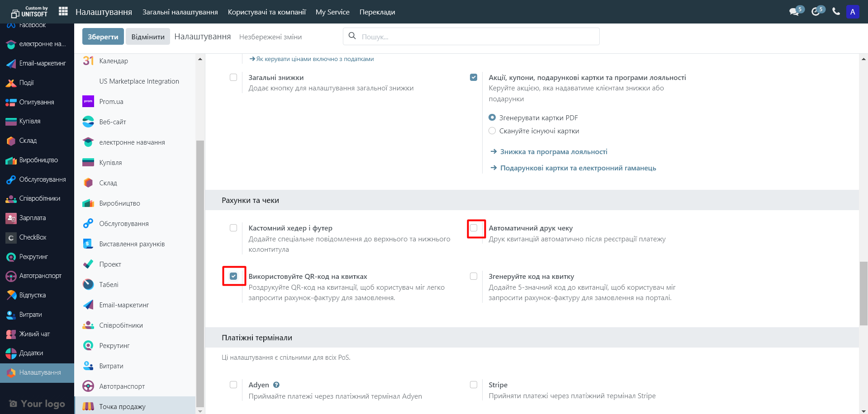Viewport: 868px width, 414px height.
Task: Open Витрати app in dark sidebar
Action: pyautogui.click(x=37, y=315)
